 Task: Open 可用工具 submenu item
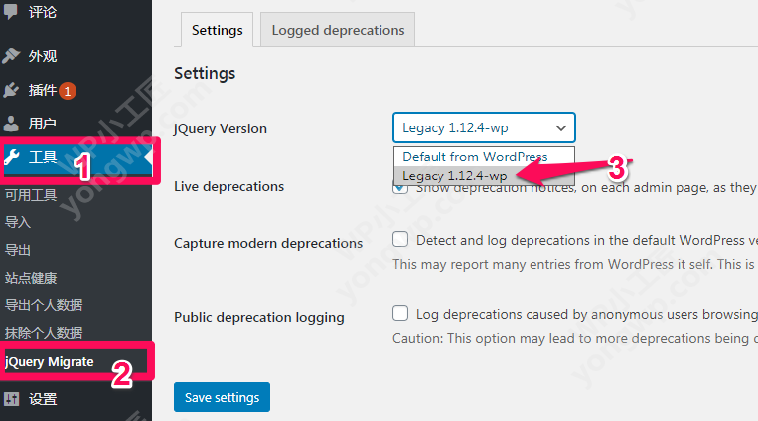click(x=31, y=195)
